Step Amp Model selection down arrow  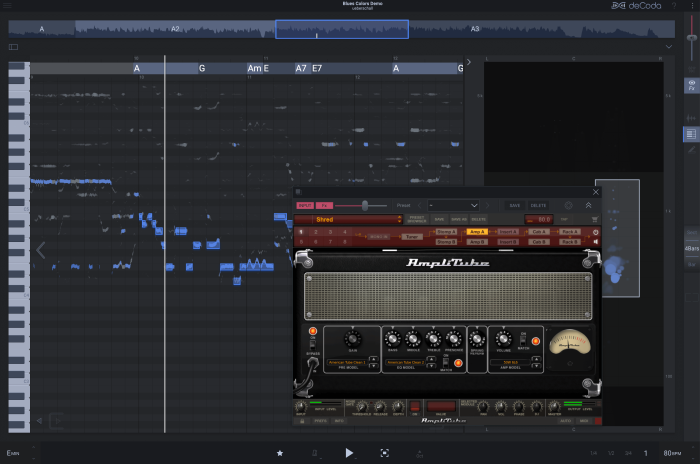tap(536, 366)
